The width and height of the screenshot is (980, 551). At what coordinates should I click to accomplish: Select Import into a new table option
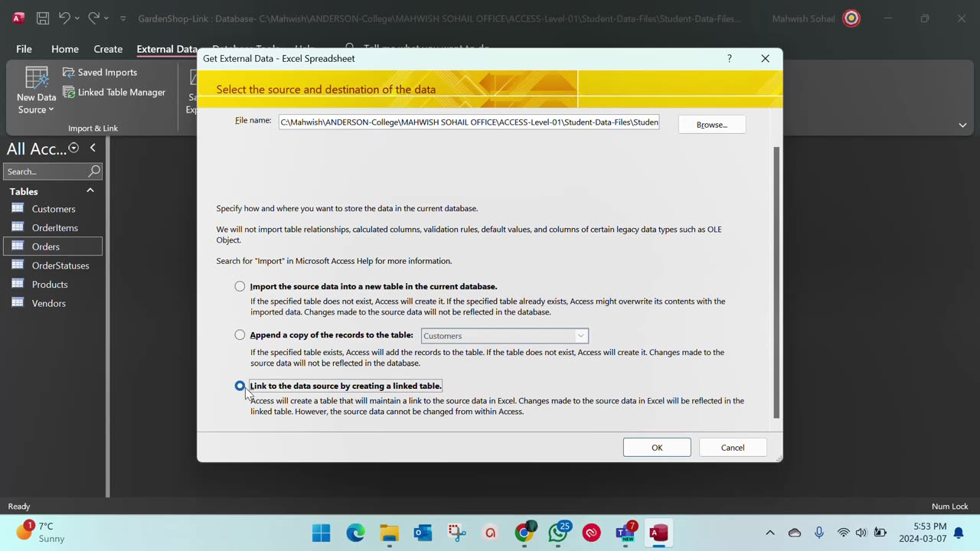(240, 286)
